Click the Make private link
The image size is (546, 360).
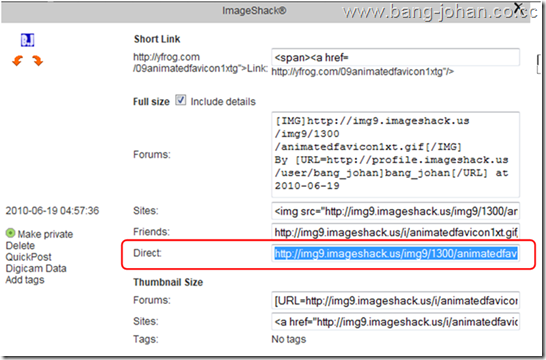[x=45, y=234]
